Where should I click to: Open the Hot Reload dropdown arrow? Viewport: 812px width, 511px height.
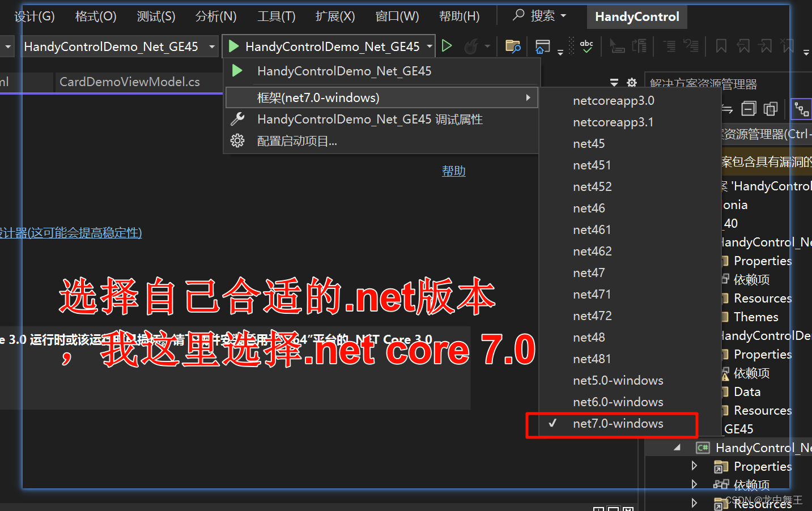[x=487, y=46]
